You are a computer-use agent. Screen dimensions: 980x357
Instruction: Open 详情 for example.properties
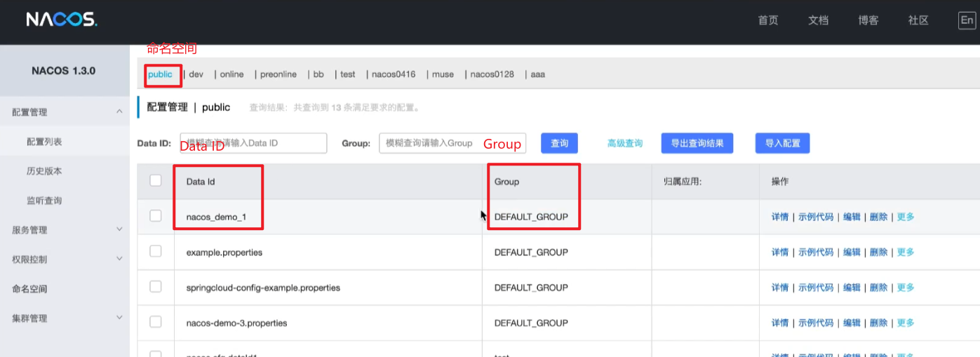tap(780, 252)
